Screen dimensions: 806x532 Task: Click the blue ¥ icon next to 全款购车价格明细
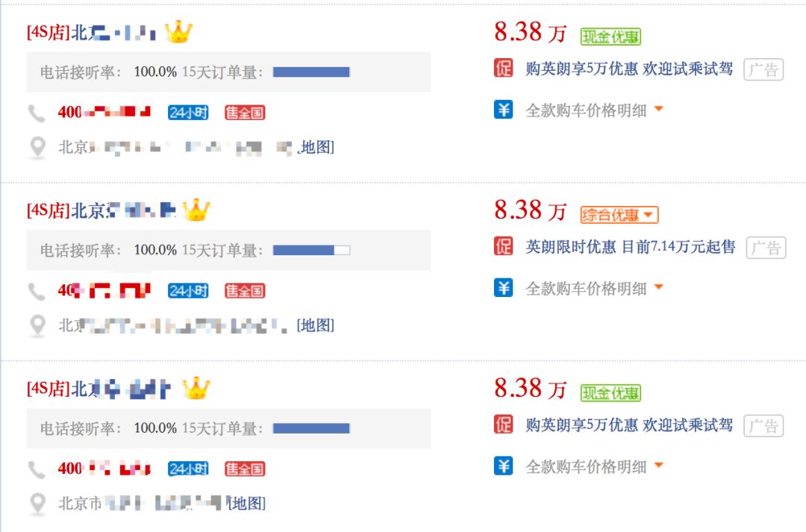(x=504, y=110)
